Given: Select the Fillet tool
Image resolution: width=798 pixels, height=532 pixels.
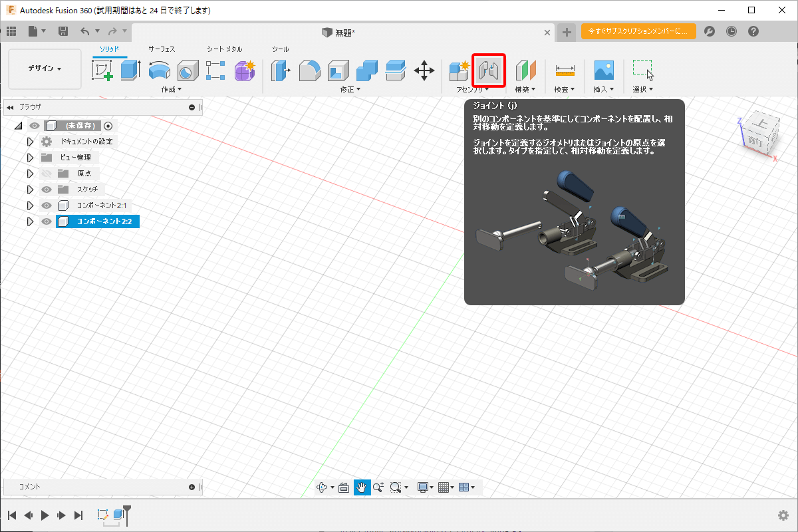Looking at the screenshot, I should click(x=310, y=70).
